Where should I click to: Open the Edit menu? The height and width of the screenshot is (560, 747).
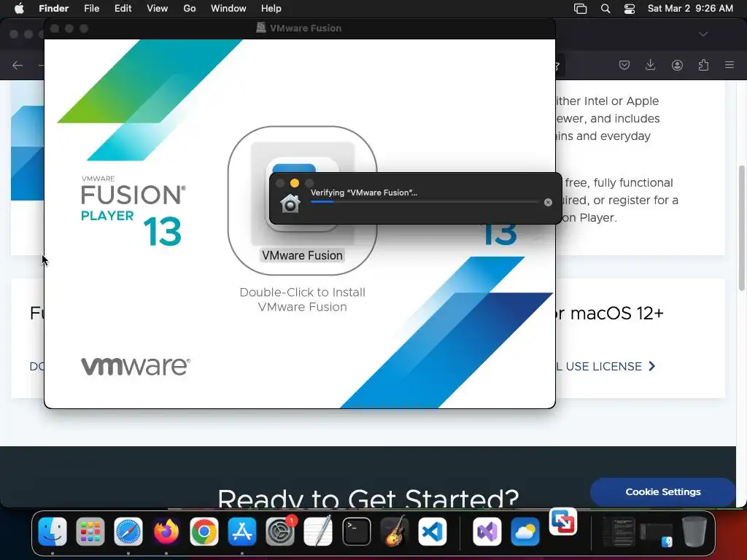click(123, 9)
